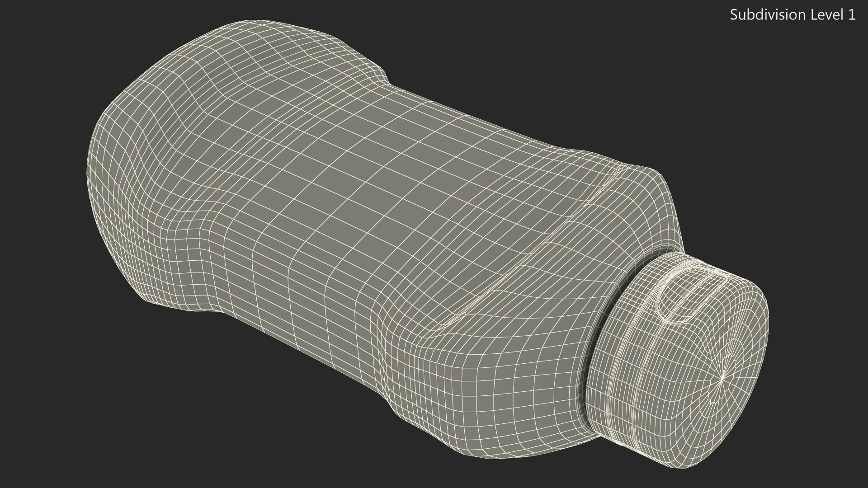Click the 'Subdivision Level 1' label

pos(793,15)
